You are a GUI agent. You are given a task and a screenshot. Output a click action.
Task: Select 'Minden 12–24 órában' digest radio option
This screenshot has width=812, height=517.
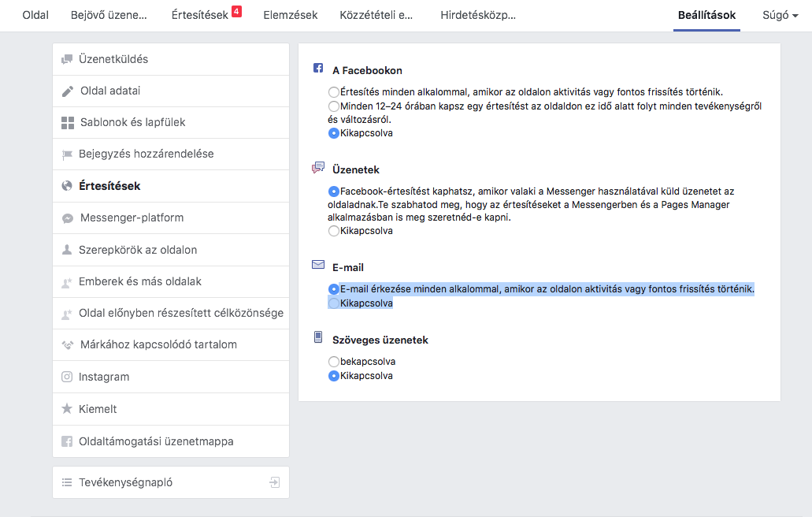pos(333,106)
